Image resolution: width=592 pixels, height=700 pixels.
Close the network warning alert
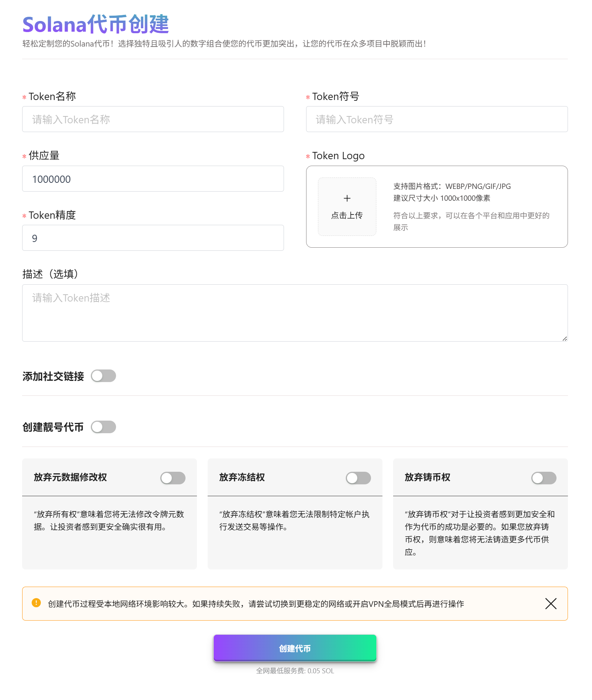coord(551,603)
